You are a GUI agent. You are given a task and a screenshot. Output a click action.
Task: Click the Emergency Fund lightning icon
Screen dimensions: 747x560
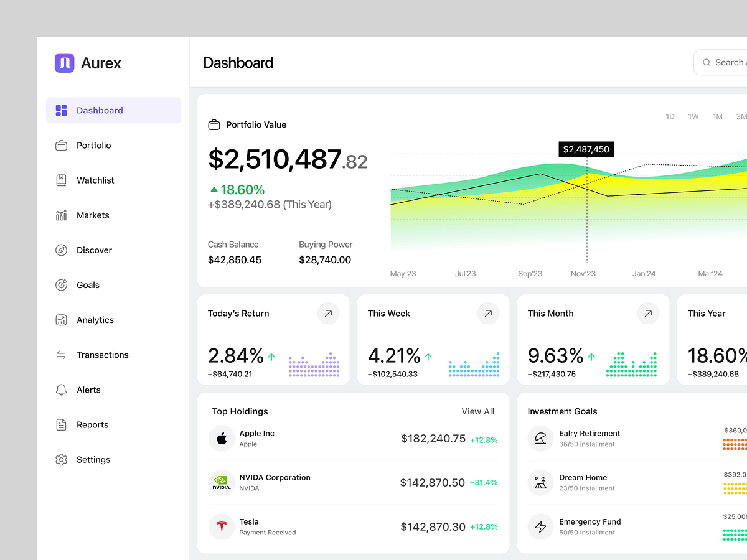540,526
